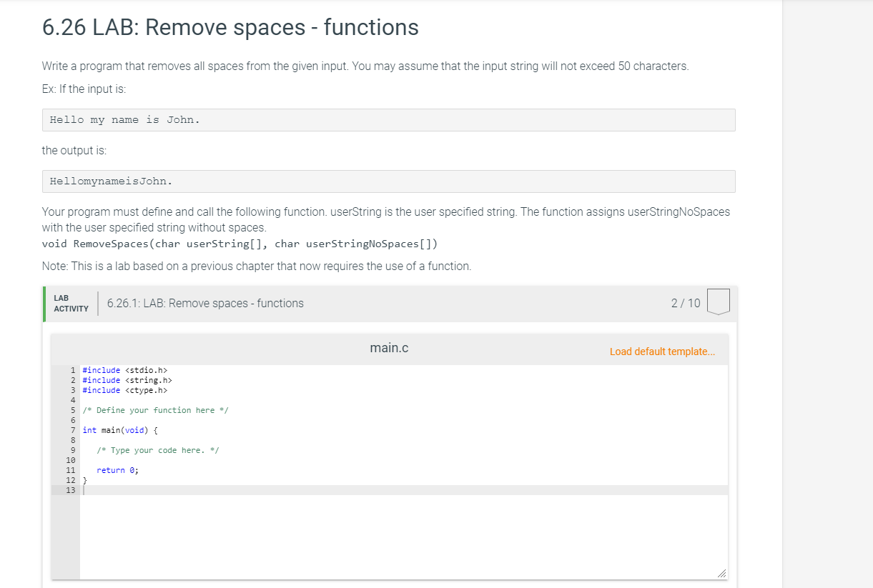Click the 'Ex: If the input is:' text
The width and height of the screenshot is (873, 588).
(84, 89)
